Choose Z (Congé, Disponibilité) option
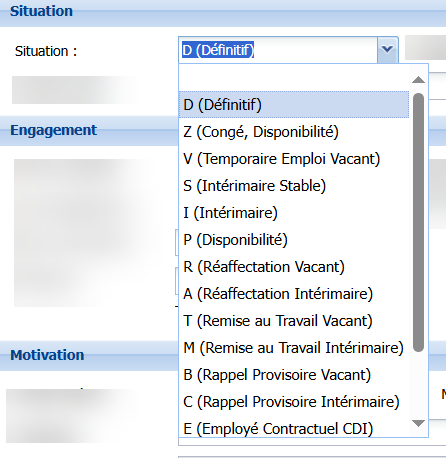 [294, 132]
